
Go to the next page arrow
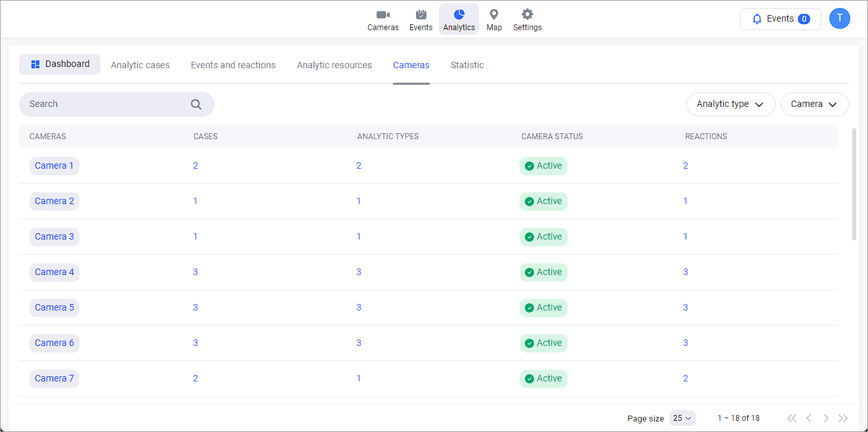[x=826, y=418]
